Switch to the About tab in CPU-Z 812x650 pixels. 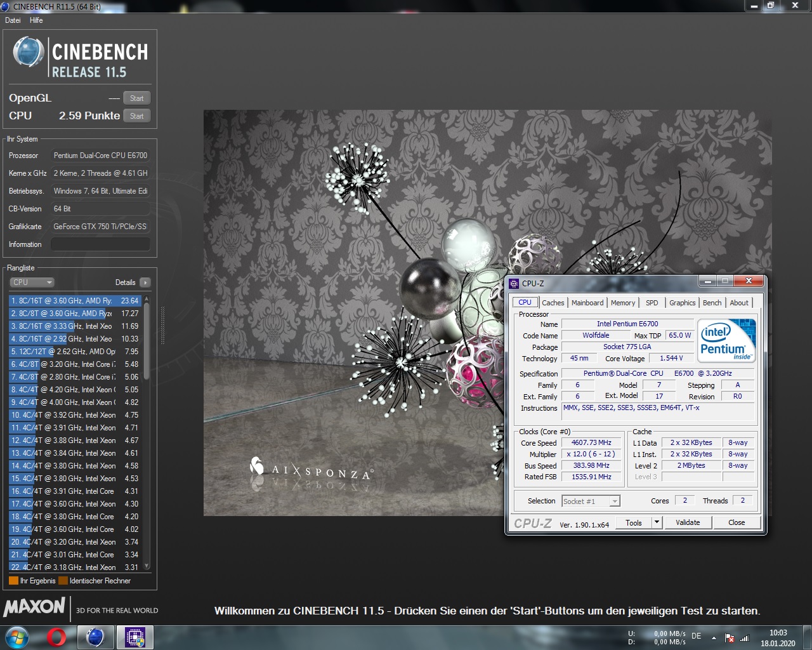[739, 303]
